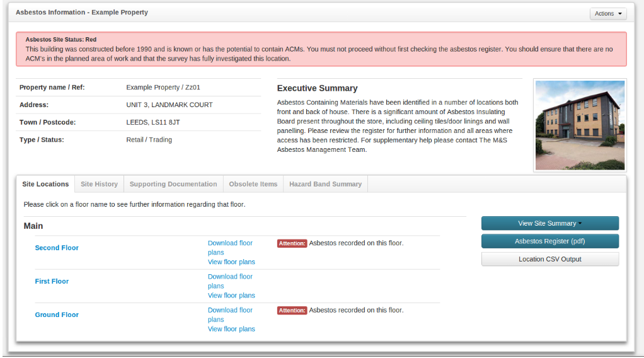This screenshot has width=644, height=358.
Task: Select the Site Locations tab
Action: point(45,184)
